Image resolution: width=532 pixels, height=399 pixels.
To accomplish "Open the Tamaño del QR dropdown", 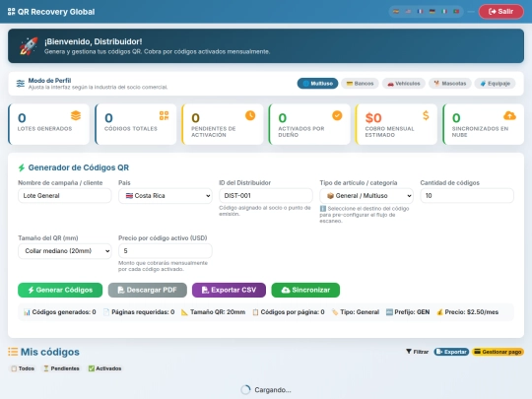I will coord(64,251).
